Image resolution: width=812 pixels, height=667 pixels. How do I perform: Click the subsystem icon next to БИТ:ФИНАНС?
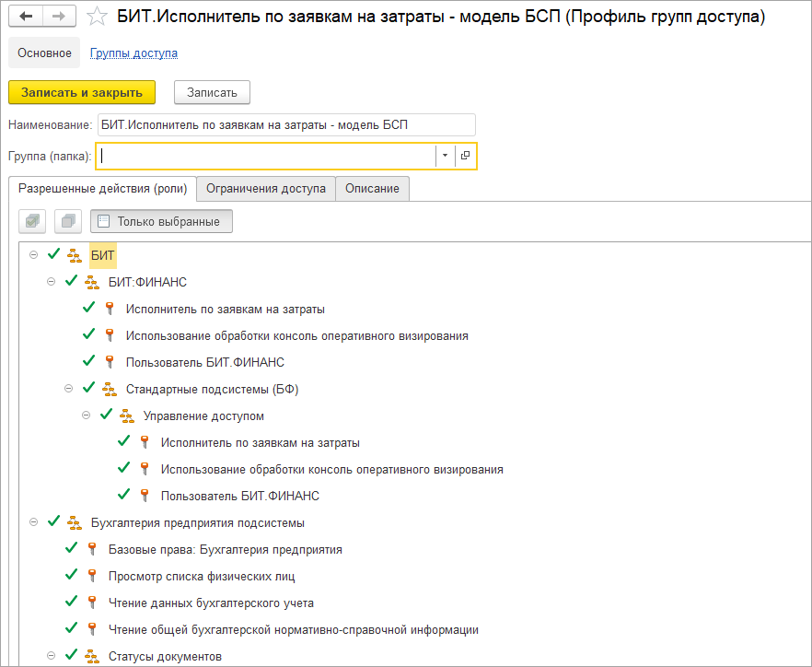[x=92, y=283]
